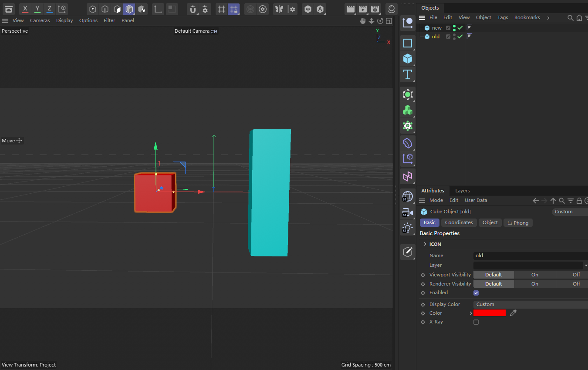Open the Phong tab in Attributes
This screenshot has height=370, width=588.
518,222
